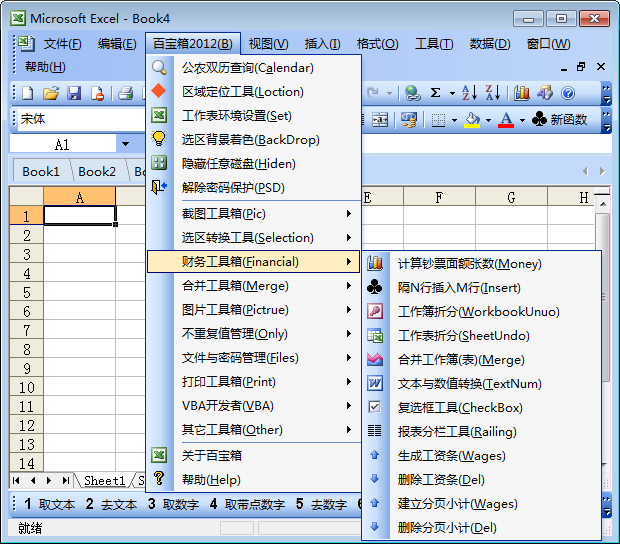Expand 选区转换工具(Selection) submenu
This screenshot has width=620, height=544.
253,238
